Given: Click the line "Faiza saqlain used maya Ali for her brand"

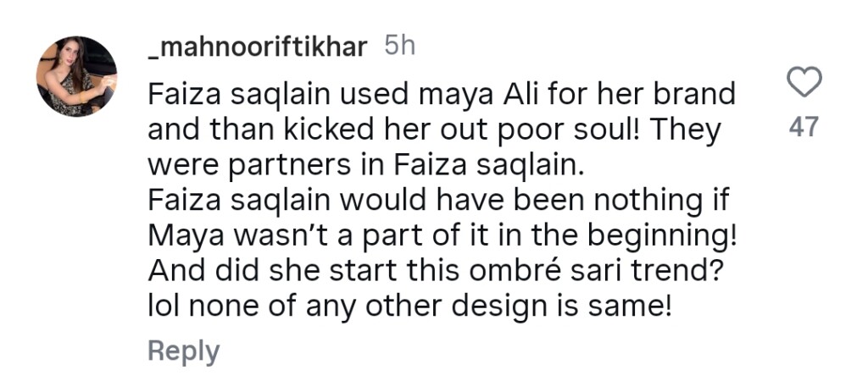Looking at the screenshot, I should [x=441, y=94].
